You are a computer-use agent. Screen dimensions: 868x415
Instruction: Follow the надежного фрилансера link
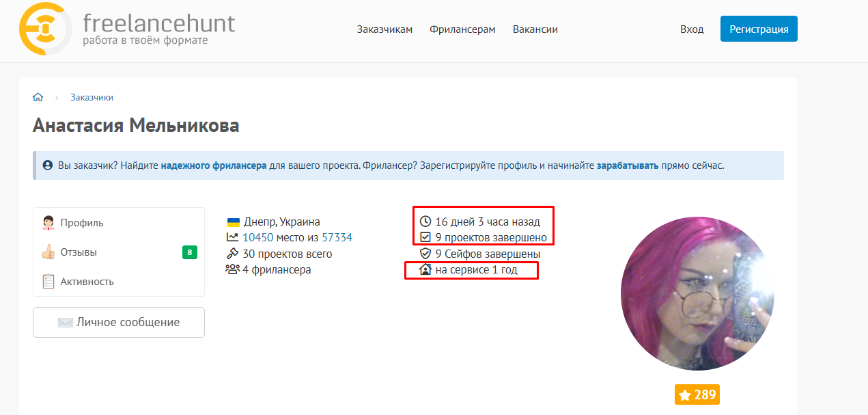click(214, 165)
